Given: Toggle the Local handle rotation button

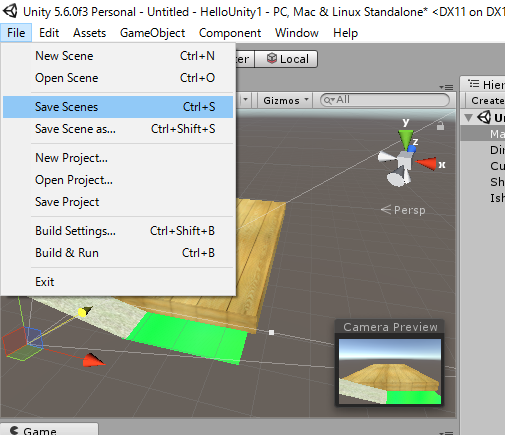Looking at the screenshot, I should click(x=286, y=59).
